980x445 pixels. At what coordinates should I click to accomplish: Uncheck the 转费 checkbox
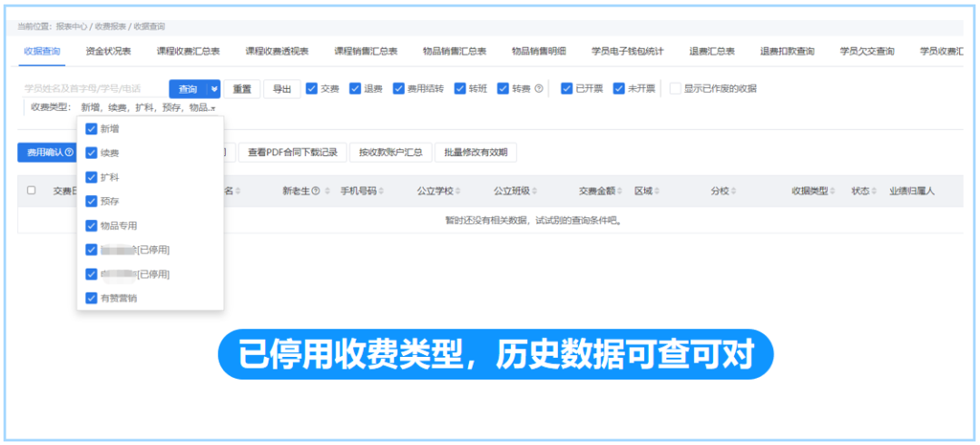[x=503, y=89]
